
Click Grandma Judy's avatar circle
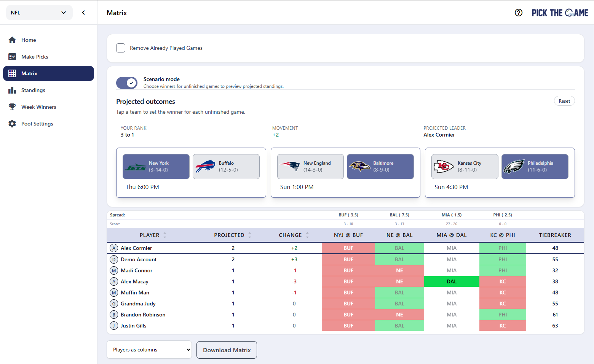tap(114, 304)
